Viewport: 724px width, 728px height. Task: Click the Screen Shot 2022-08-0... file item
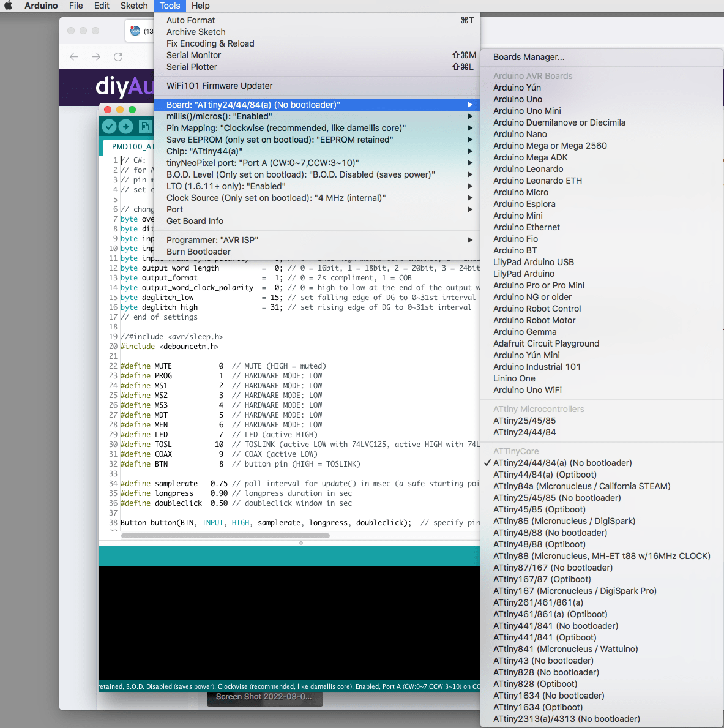pyautogui.click(x=264, y=697)
